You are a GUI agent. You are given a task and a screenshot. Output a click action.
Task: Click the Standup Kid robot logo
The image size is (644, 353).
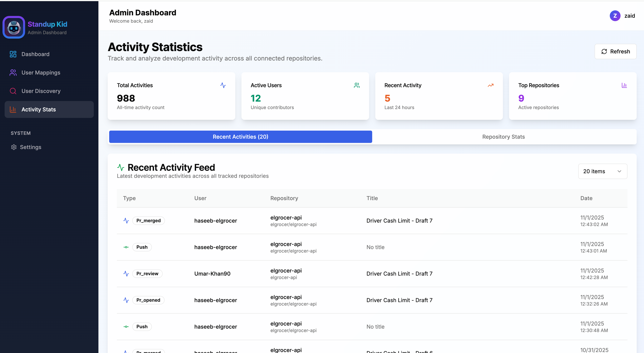click(14, 27)
